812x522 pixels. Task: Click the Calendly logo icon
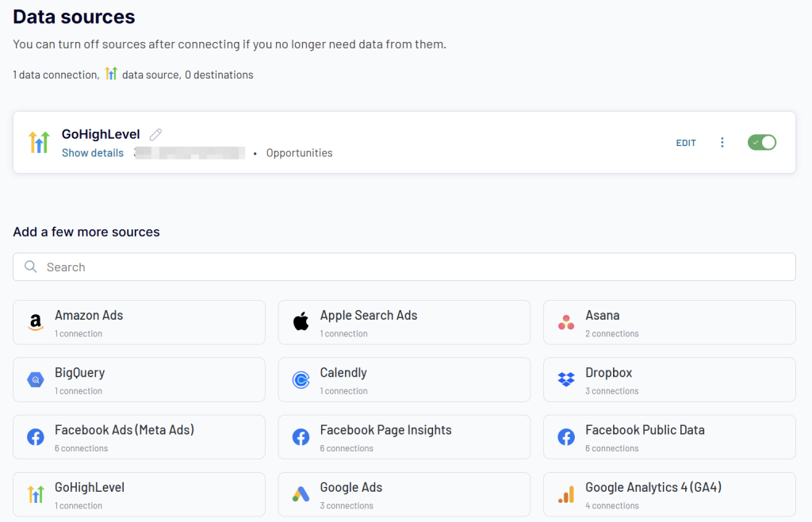[301, 379]
